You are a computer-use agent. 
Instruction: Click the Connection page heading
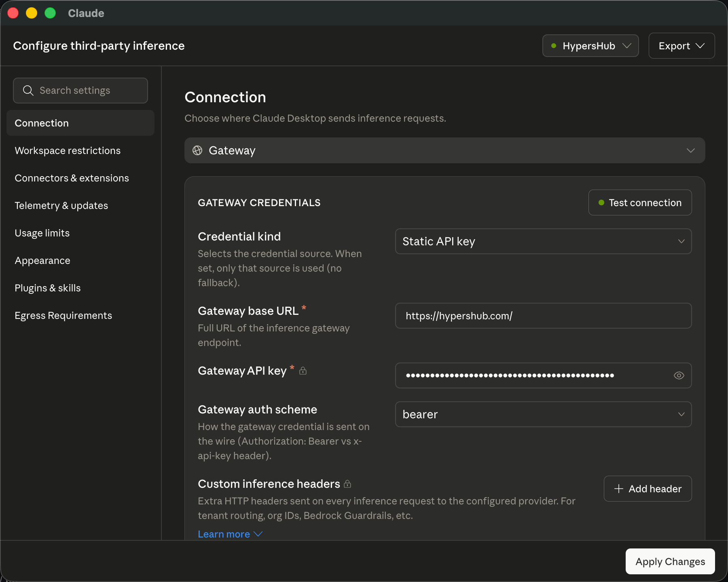point(225,97)
